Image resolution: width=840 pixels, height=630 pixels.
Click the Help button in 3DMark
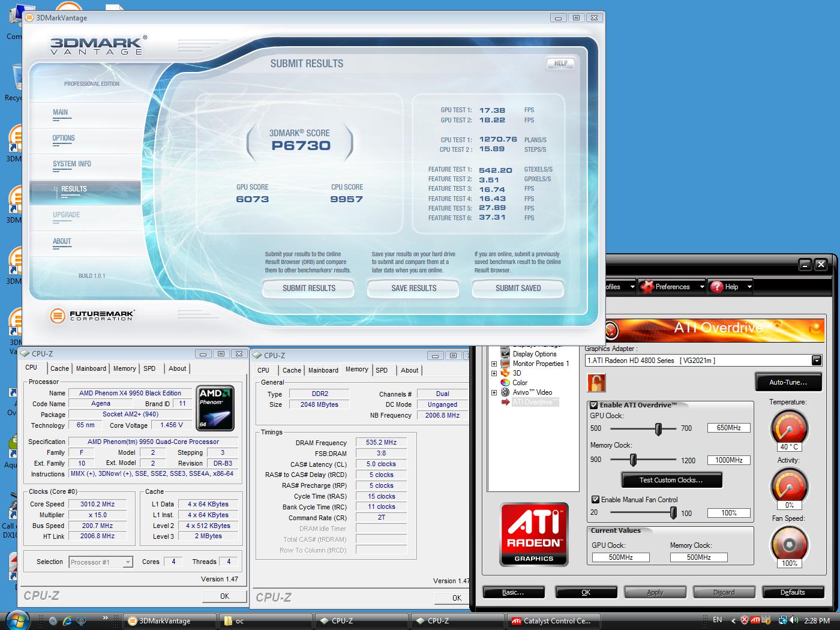pos(560,63)
